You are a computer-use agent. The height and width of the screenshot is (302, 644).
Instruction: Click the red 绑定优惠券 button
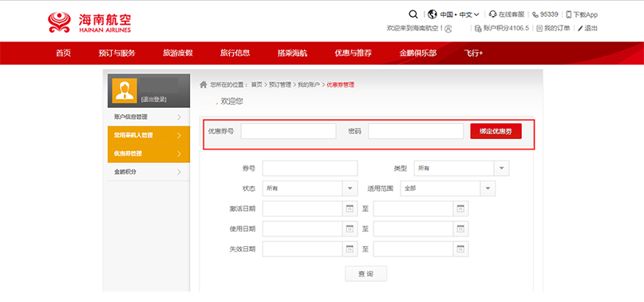click(x=496, y=131)
